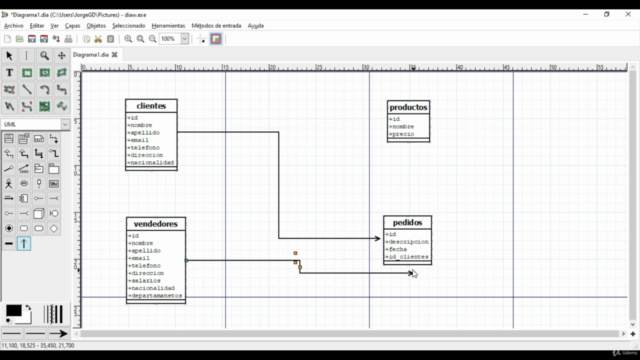Pick the highlighted UML Transition arrow
The height and width of the screenshot is (360, 640).
[x=24, y=244]
